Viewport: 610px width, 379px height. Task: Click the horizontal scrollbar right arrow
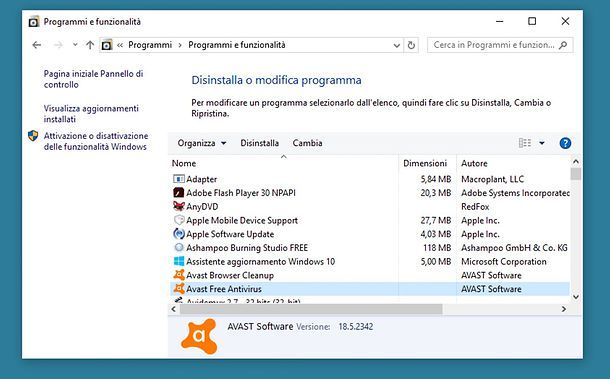[564, 309]
